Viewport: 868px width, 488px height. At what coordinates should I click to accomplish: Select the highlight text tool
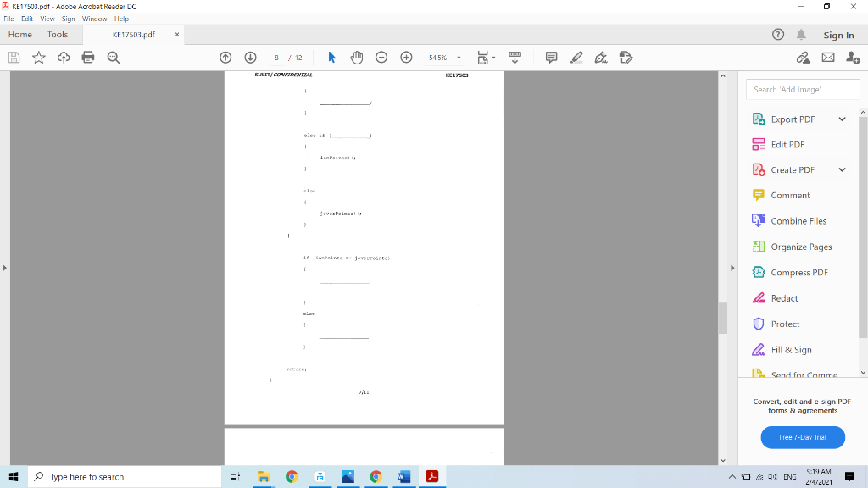(x=576, y=58)
